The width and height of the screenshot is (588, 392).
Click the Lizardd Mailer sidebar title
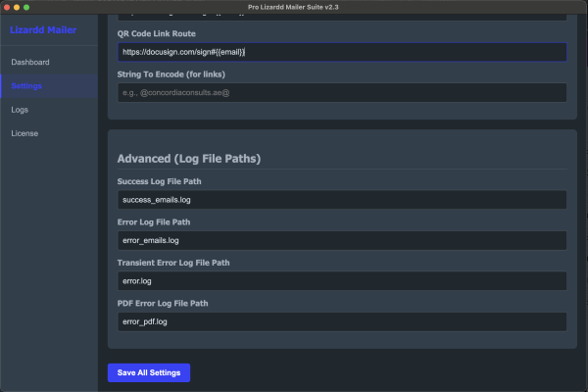click(43, 30)
